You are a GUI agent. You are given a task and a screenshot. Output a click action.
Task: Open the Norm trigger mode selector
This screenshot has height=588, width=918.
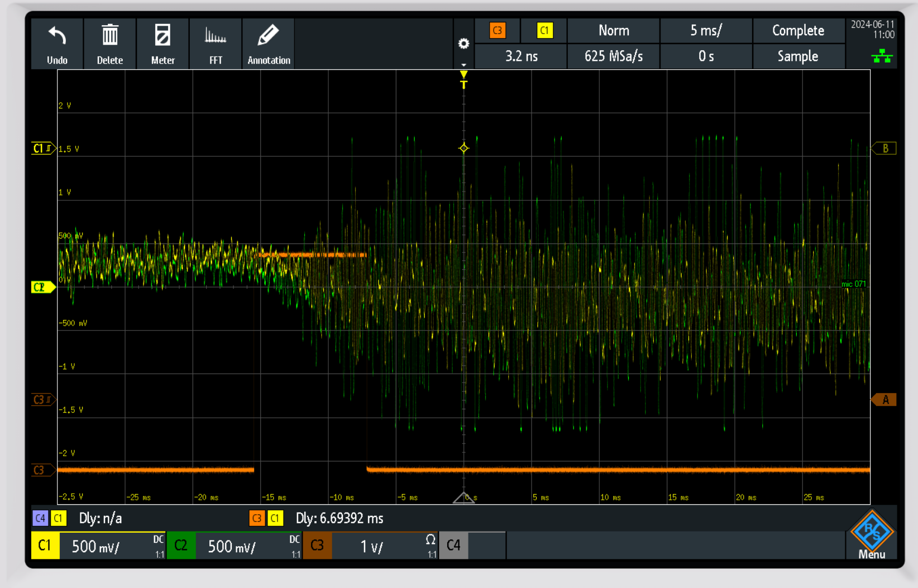point(613,31)
